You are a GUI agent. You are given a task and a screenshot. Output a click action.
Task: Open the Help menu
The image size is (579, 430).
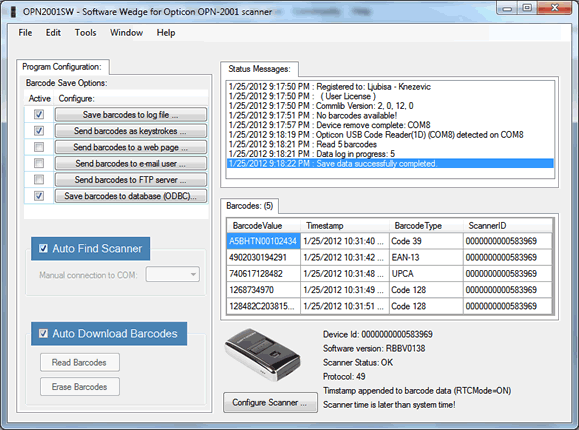click(x=166, y=33)
